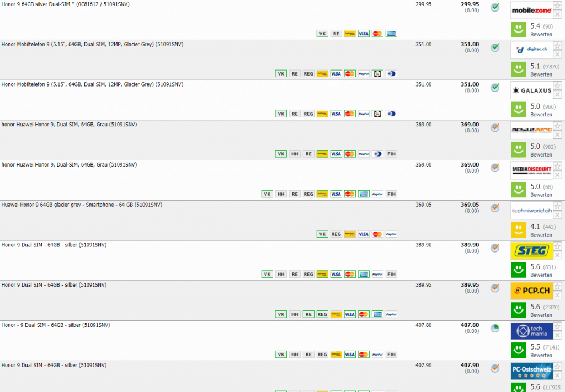Click the smiley rating icon for tech mania

(519, 350)
